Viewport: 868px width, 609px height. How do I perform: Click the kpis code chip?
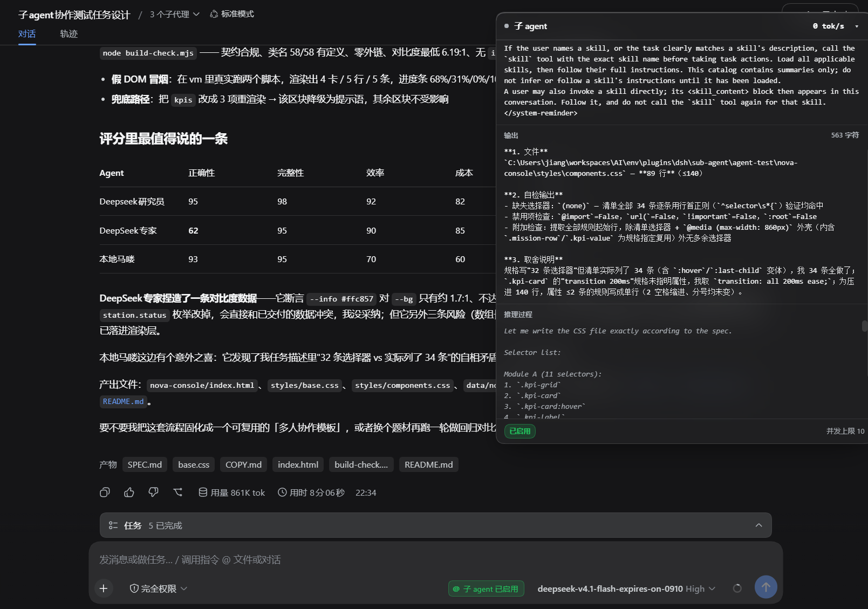click(183, 100)
